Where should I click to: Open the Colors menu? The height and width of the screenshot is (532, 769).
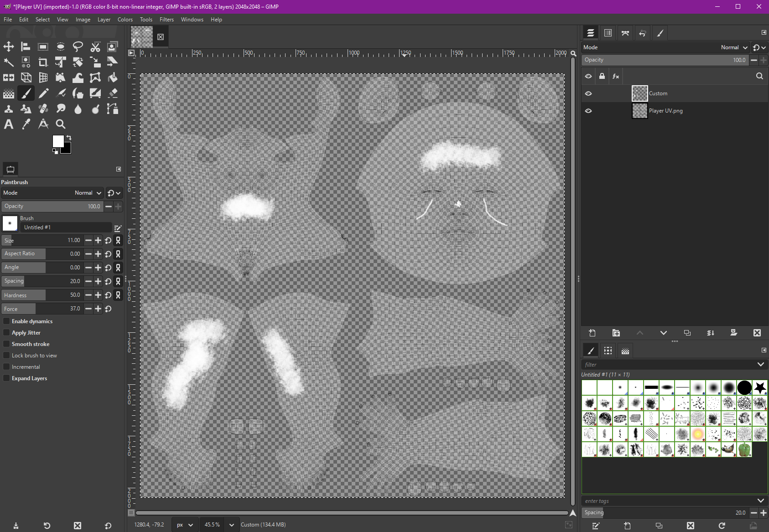(125, 20)
